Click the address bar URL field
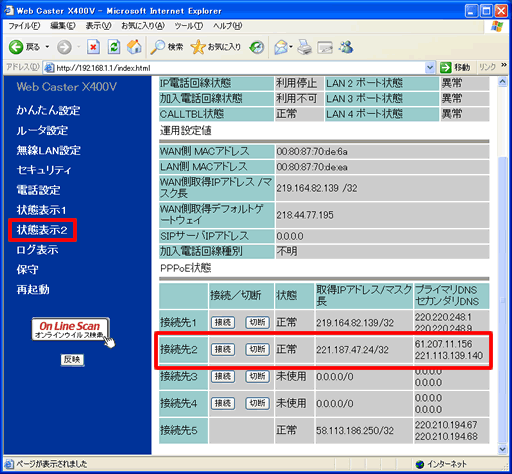The width and height of the screenshot is (512, 474). [x=240, y=68]
